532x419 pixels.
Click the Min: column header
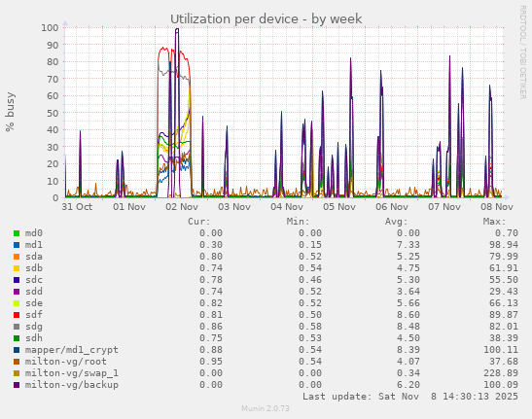298,222
